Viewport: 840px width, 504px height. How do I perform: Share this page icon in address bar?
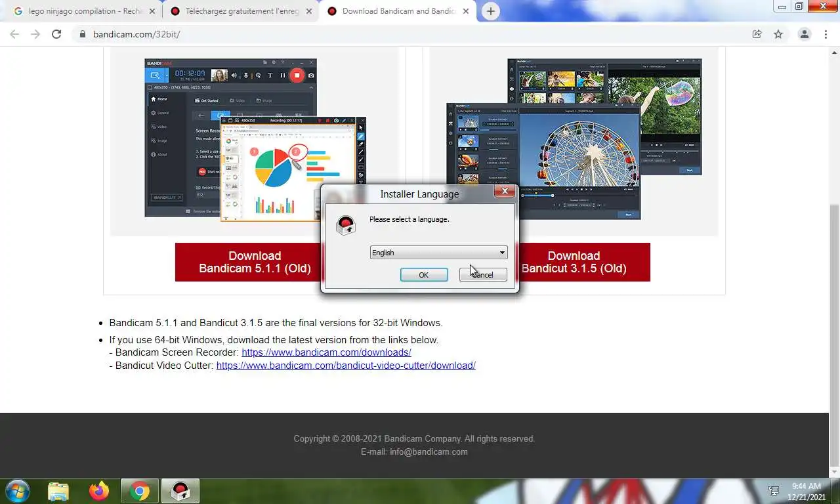pos(757,34)
